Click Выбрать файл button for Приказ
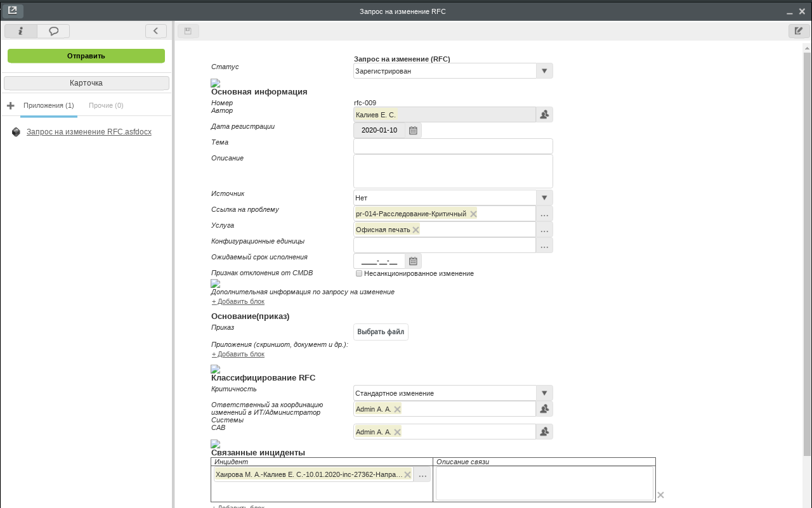This screenshot has width=812, height=508. point(381,332)
